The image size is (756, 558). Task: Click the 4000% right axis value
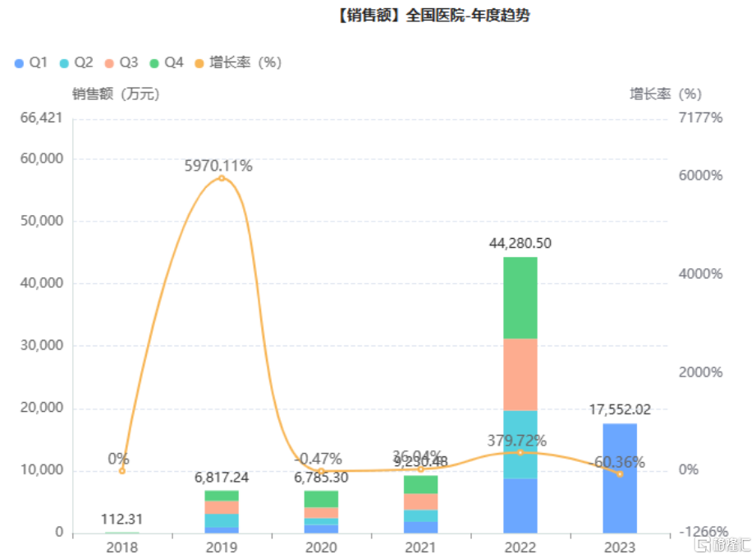pyautogui.click(x=700, y=274)
